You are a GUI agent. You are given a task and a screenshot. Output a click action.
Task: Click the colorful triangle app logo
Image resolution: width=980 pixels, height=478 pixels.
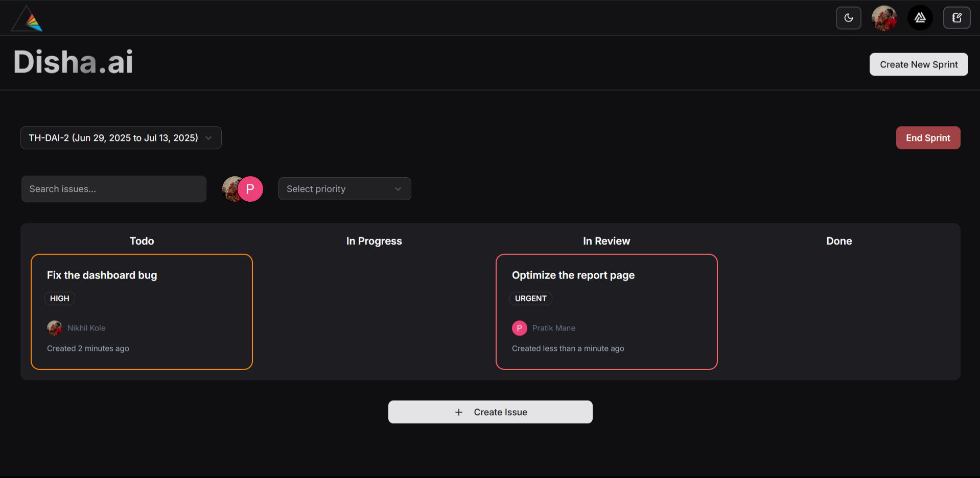tap(27, 19)
